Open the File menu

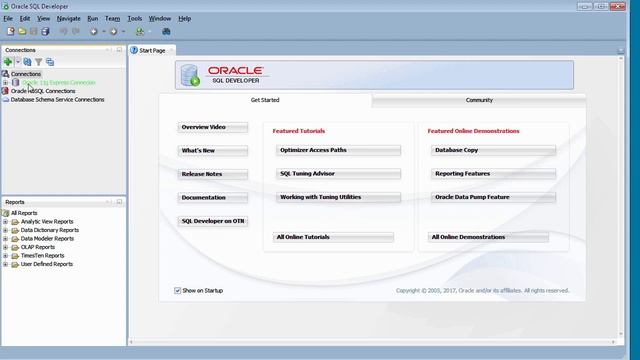8,18
